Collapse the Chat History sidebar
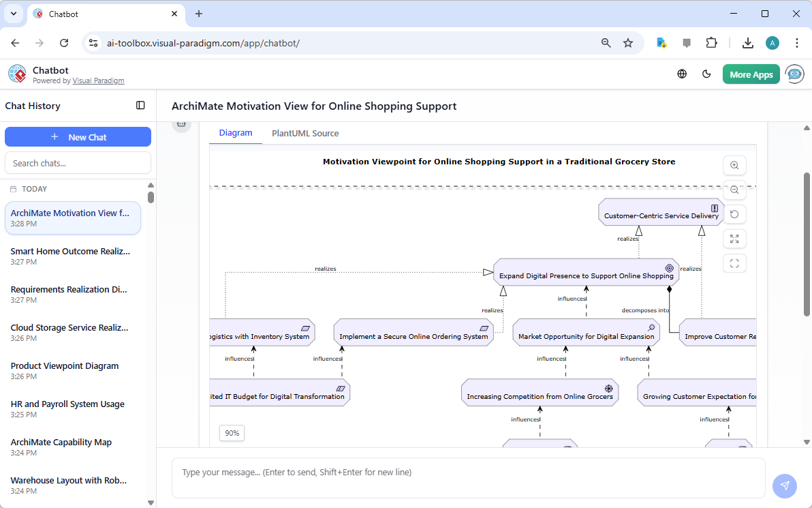Image resolution: width=812 pixels, height=508 pixels. click(x=140, y=105)
